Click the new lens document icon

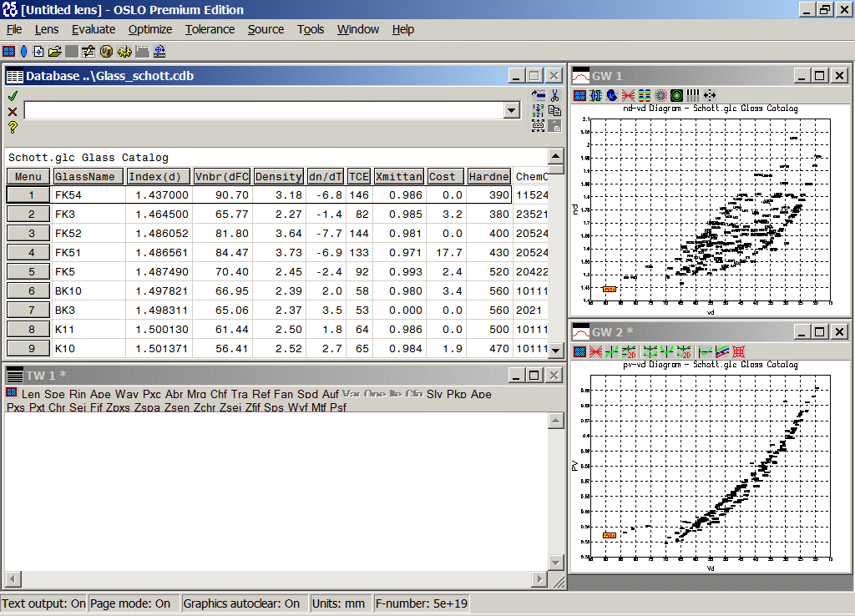(x=38, y=51)
